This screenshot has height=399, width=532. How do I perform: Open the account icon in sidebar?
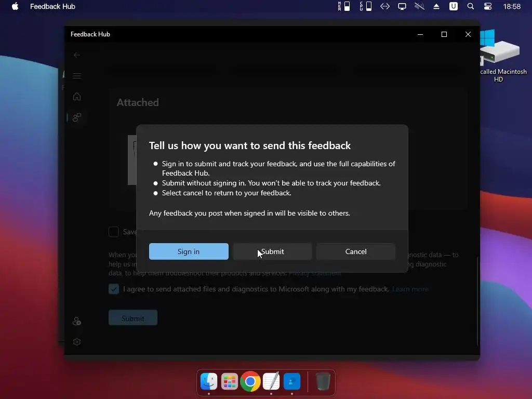pos(77,321)
